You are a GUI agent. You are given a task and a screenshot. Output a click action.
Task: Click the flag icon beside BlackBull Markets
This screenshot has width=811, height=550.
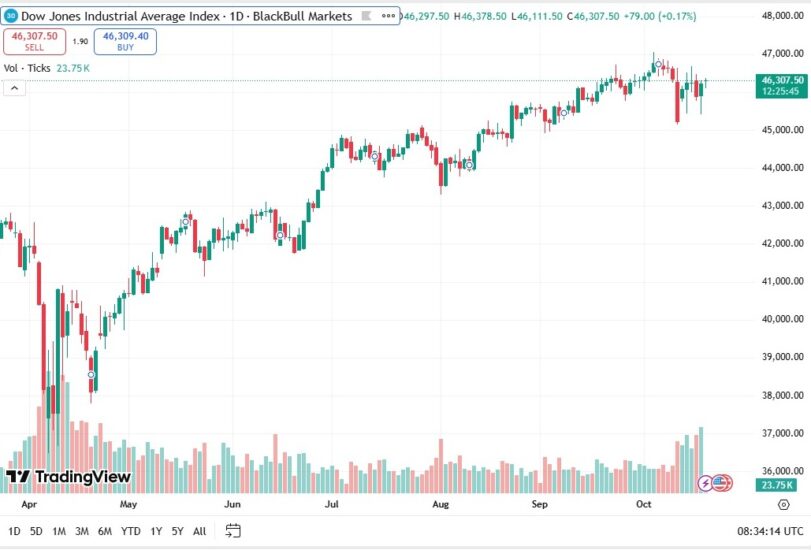pos(367,16)
